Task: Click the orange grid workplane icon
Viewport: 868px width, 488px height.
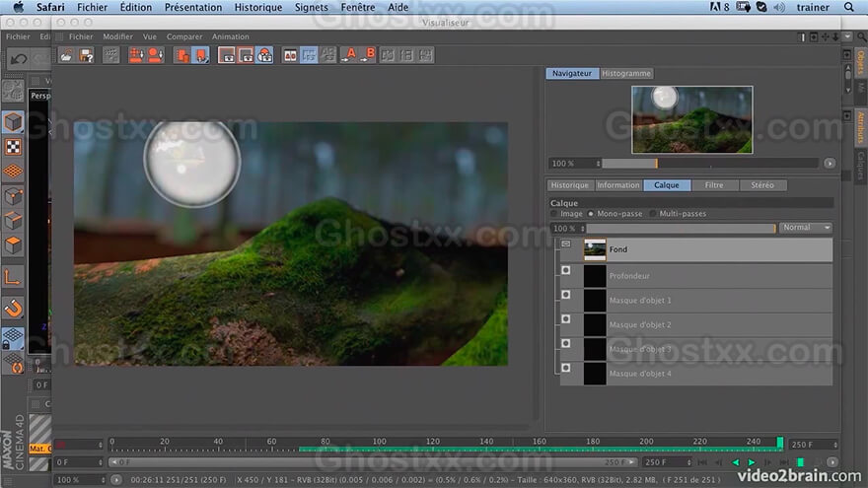Action: 13,172
